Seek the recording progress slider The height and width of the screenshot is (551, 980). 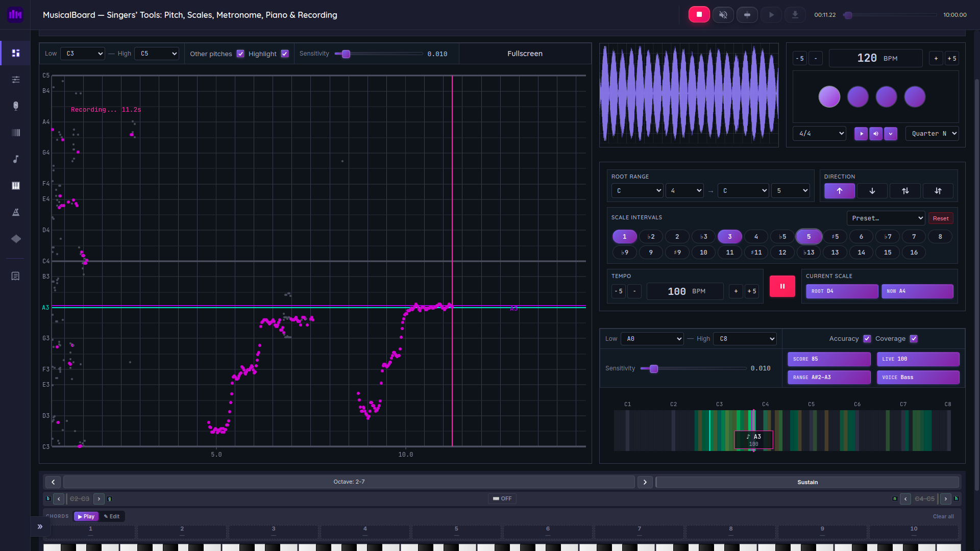pyautogui.click(x=891, y=15)
